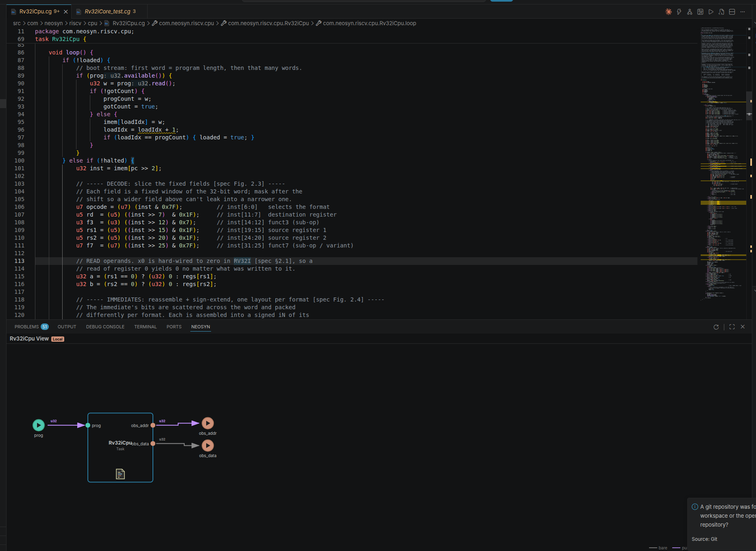The image size is (756, 551).
Task: Click the 'neosyn' breadcrumb segment
Action: 54,23
